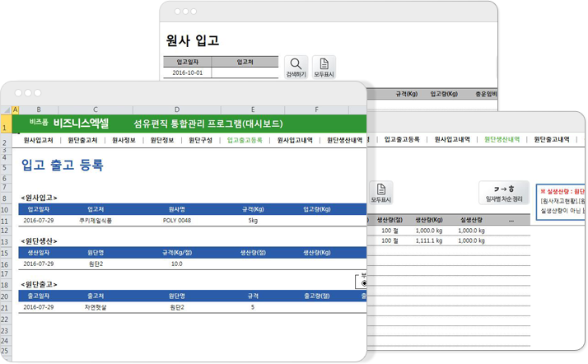
Task: Click the Excel select-all corner triangle
Action: coord(7,110)
